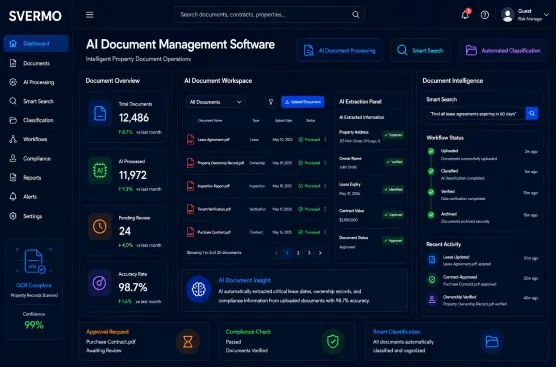The image size is (556, 367).
Task: Click the Owner Name Verified badge
Action: [x=394, y=162]
